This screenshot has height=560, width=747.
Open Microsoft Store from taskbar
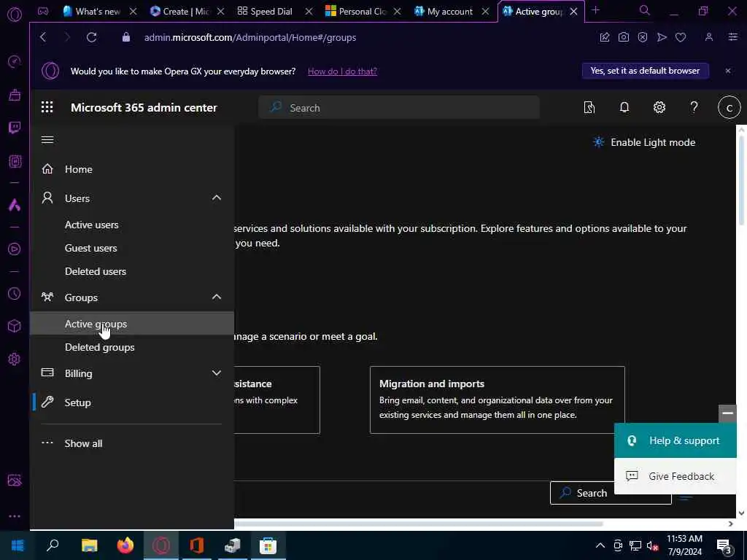[268, 545]
